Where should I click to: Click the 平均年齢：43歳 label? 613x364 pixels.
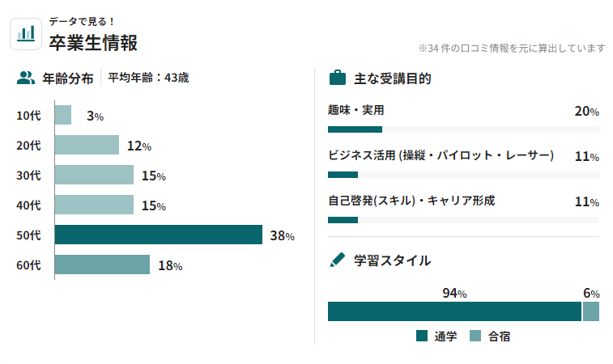click(149, 78)
